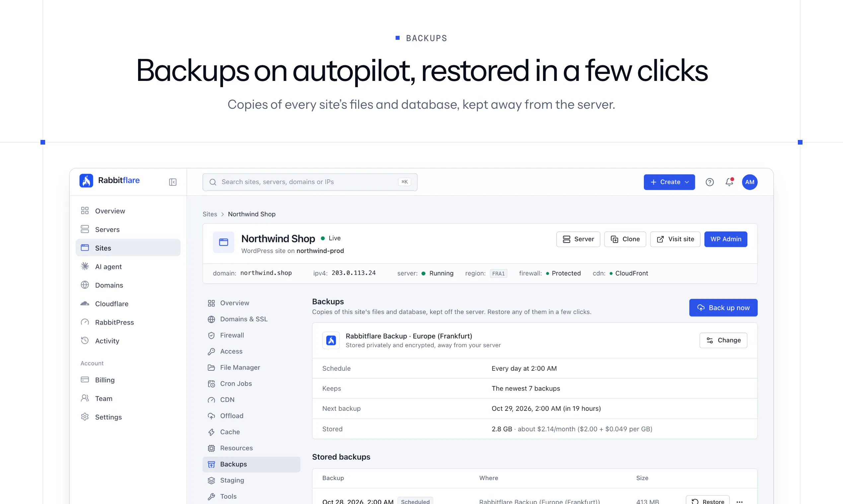This screenshot has width=843, height=504.
Task: Go to Domains in the sidebar
Action: tap(128, 285)
